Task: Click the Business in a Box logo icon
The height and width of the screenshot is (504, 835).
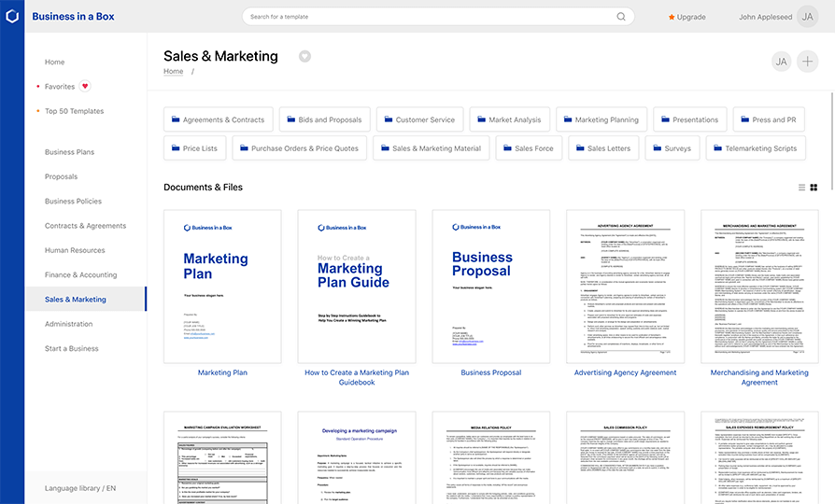Action: click(12, 17)
